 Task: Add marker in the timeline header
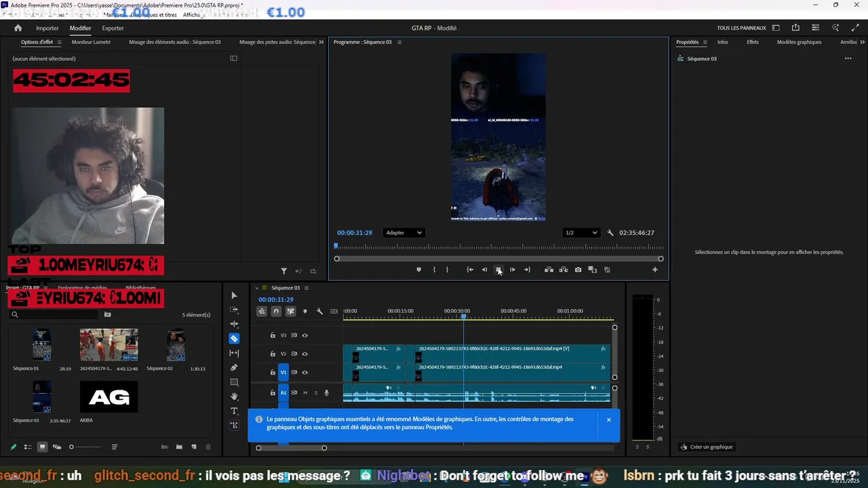click(304, 311)
